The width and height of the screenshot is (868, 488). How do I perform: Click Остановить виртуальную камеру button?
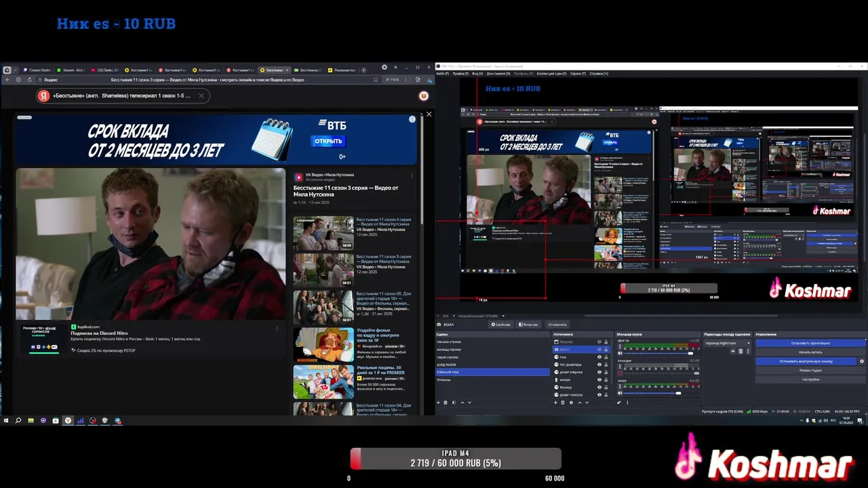[806, 361]
